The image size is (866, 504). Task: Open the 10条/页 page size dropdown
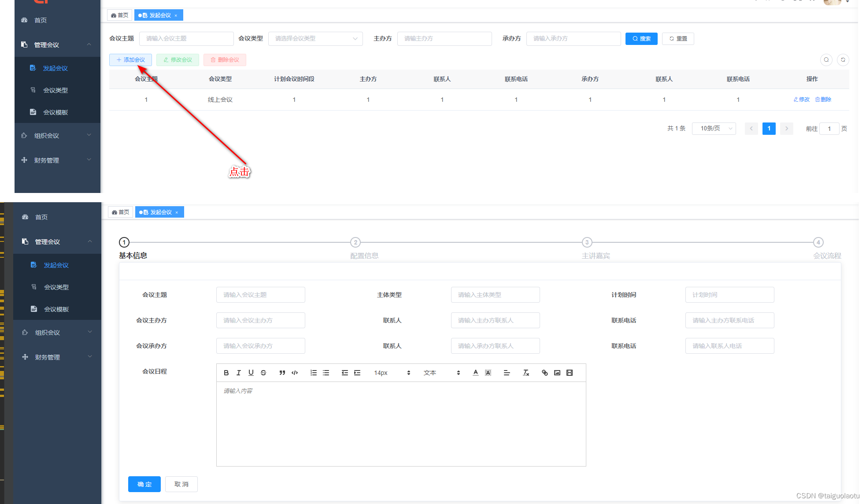(x=714, y=128)
